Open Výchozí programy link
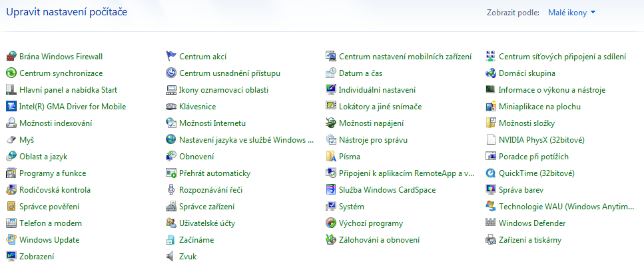Screen dimensions: 644x274 pos(370,223)
